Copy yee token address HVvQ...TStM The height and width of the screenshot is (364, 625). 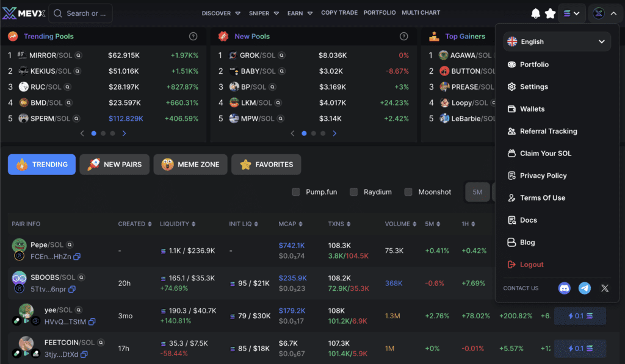point(92,322)
